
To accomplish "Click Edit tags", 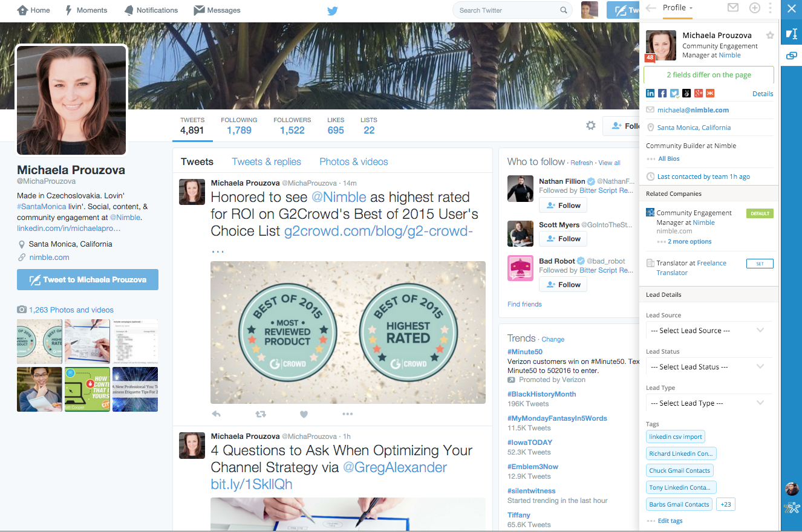I will click(670, 521).
